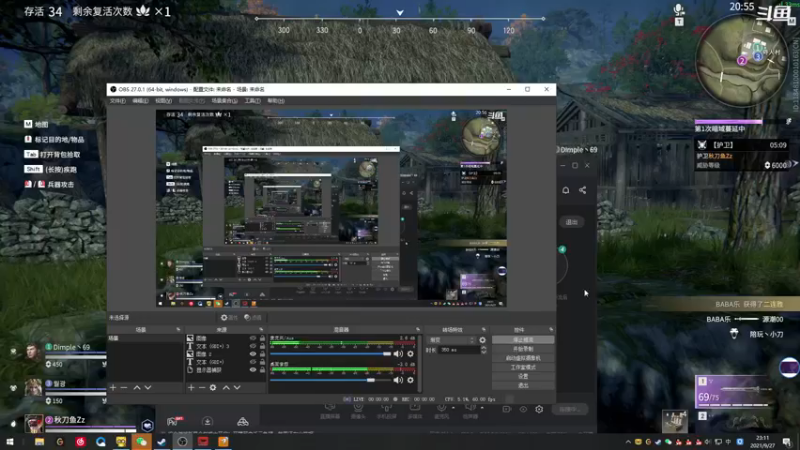
Task: Pop out the Sources dock panel
Action: (261, 330)
